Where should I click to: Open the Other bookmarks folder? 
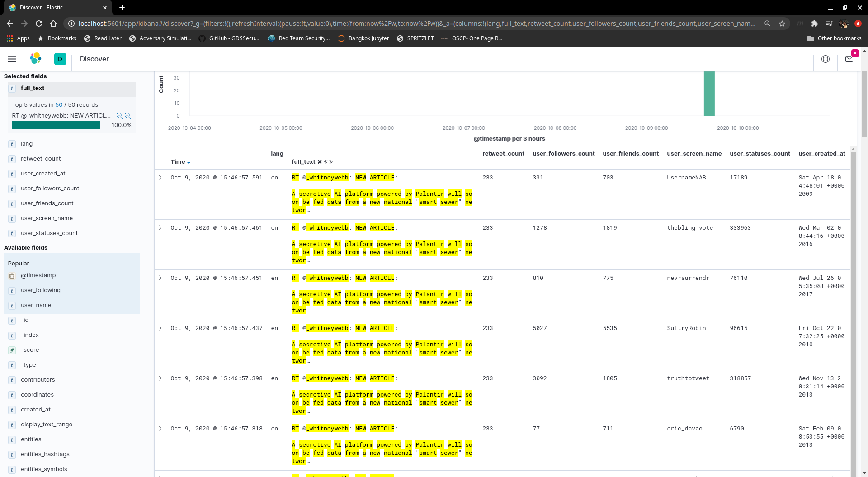(834, 38)
